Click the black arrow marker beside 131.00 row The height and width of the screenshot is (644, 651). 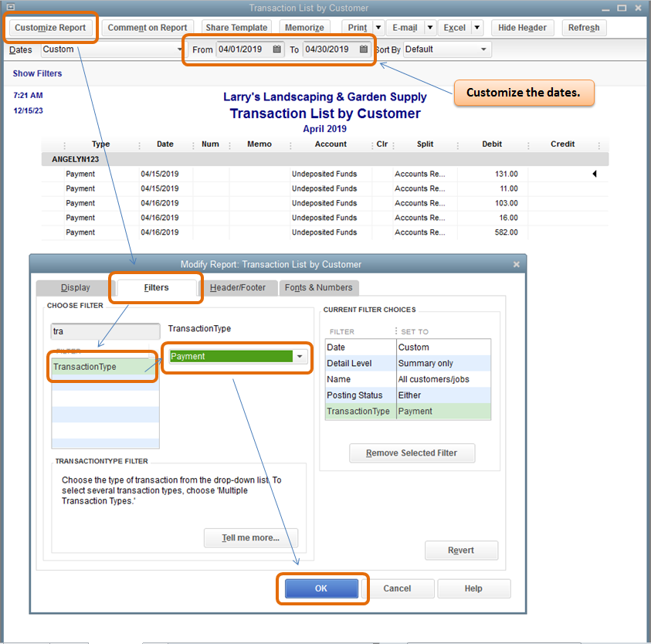coord(594,174)
